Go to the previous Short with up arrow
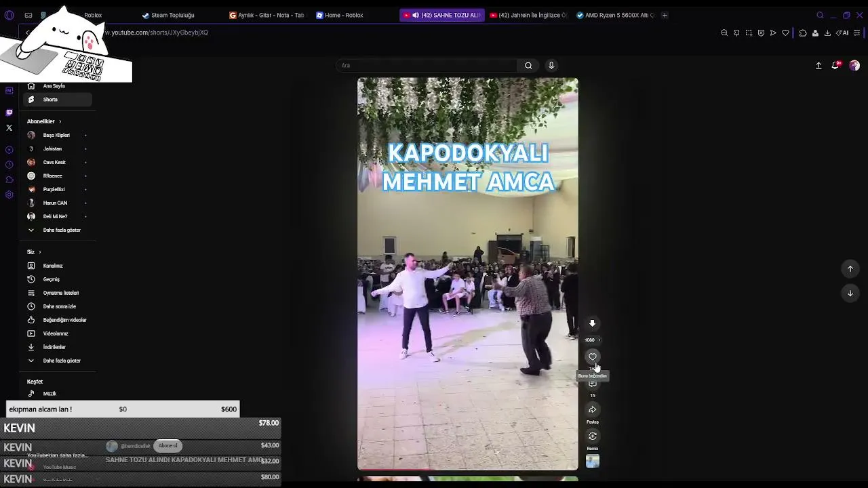Image resolution: width=868 pixels, height=488 pixels. (x=850, y=269)
